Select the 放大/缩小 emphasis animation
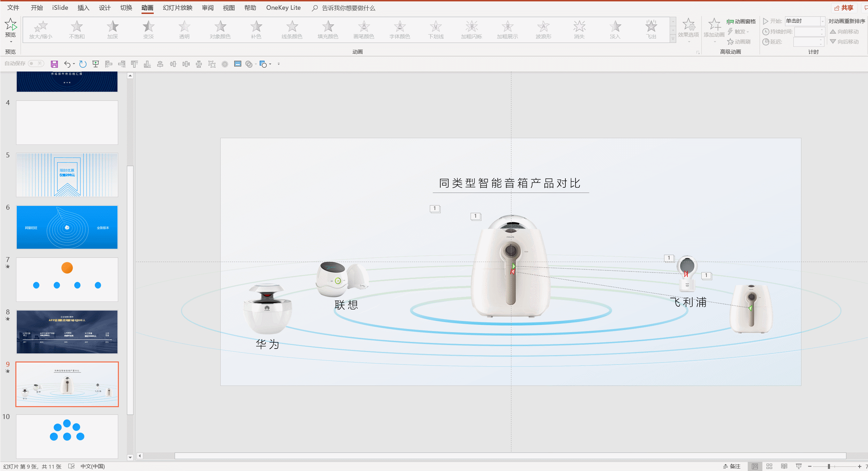This screenshot has width=868, height=471. point(41,30)
